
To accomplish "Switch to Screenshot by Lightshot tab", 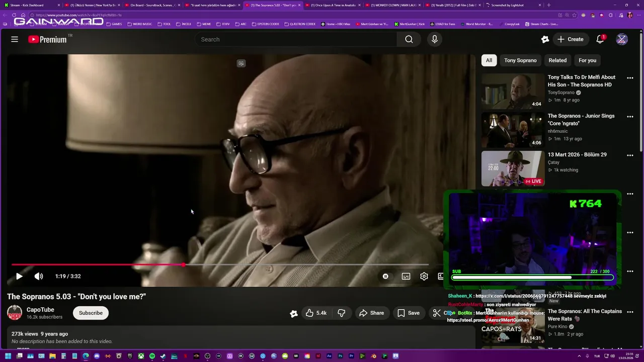I will pyautogui.click(x=513, y=5).
